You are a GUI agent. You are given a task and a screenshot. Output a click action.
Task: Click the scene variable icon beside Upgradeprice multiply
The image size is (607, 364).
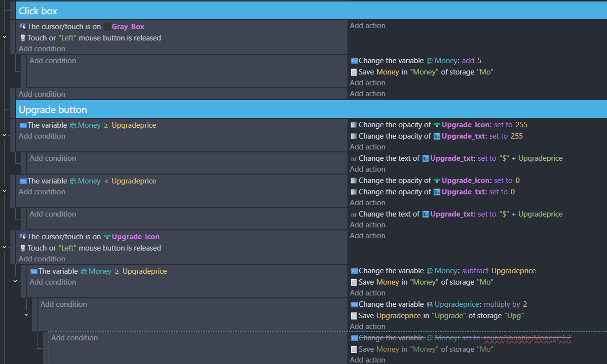[430, 304]
